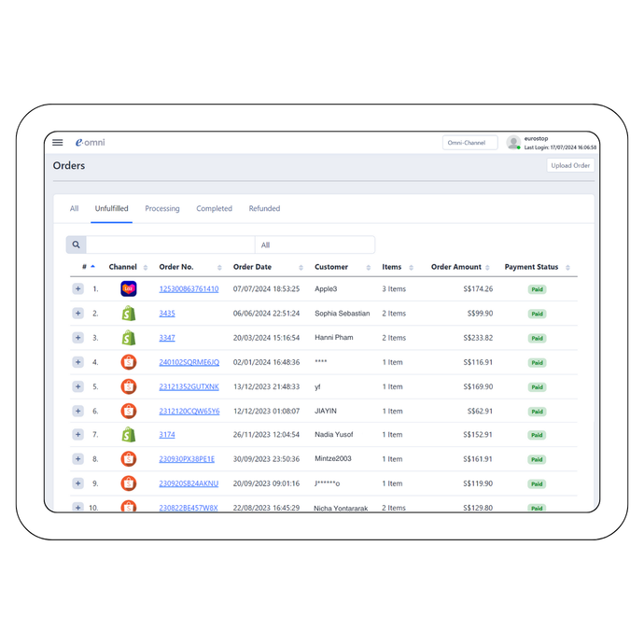Expand order row 1 details
This screenshot has width=644, height=644.
pyautogui.click(x=77, y=289)
